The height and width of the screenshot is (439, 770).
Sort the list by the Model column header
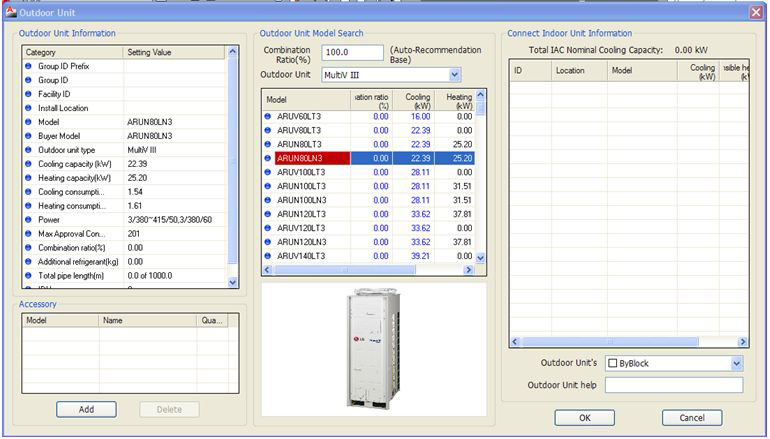[304, 100]
